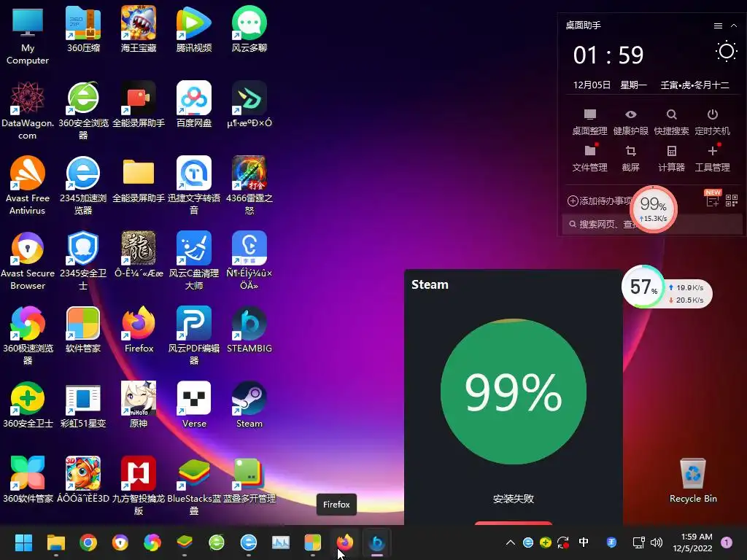Toggle 健康护眼 eye protection mode
747x560 pixels.
click(x=631, y=122)
